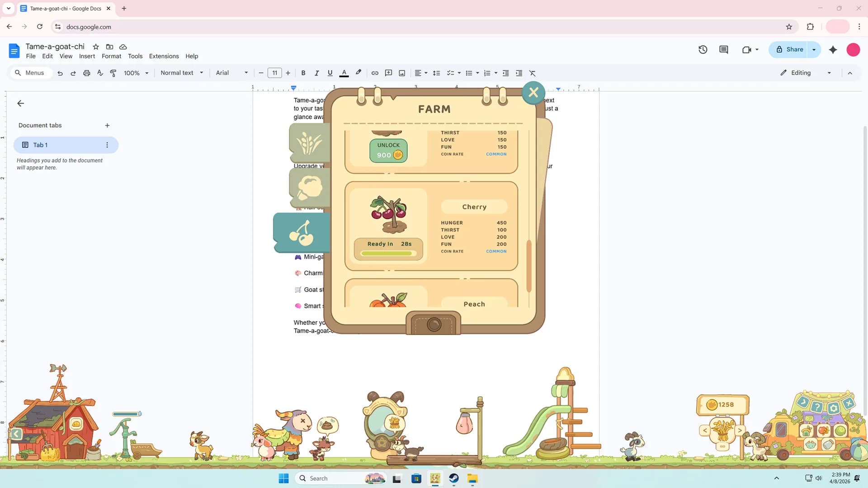Open the house shop icon on the van
The width and height of the screenshot is (868, 488).
tap(807, 431)
